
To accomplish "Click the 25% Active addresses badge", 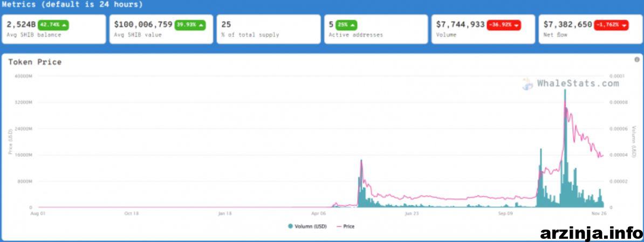I will tap(346, 25).
